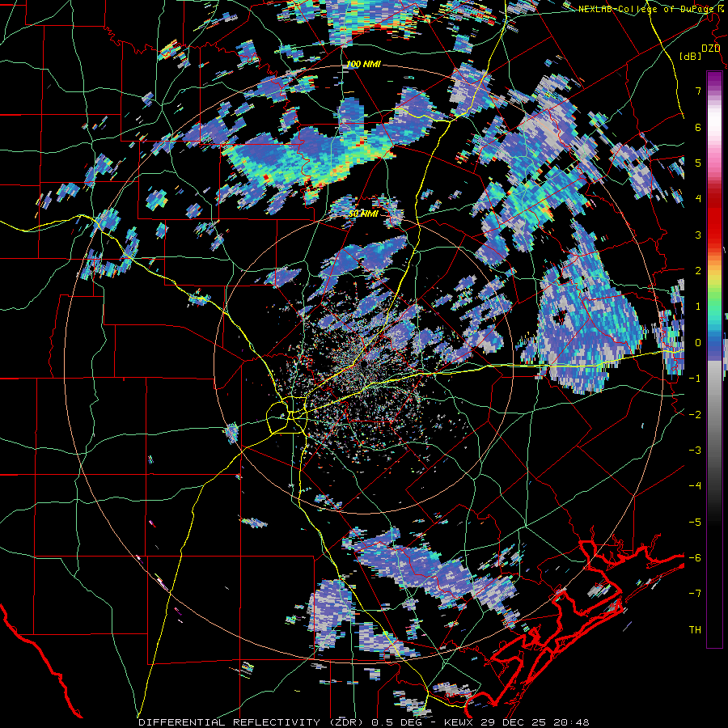728x728 pixels.
Task: Click the ZDR color scale bar
Action: [714, 359]
